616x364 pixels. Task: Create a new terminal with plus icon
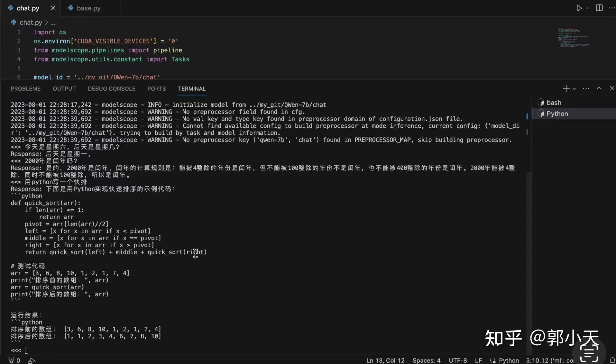click(x=566, y=88)
